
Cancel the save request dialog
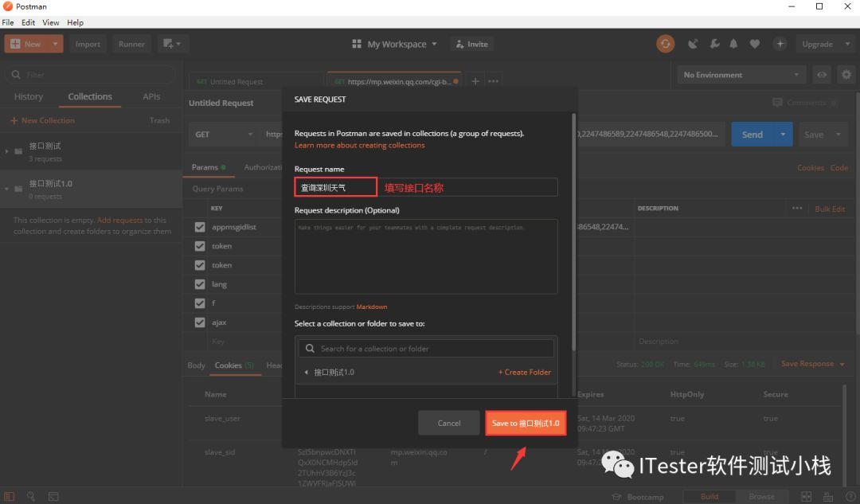pos(448,423)
